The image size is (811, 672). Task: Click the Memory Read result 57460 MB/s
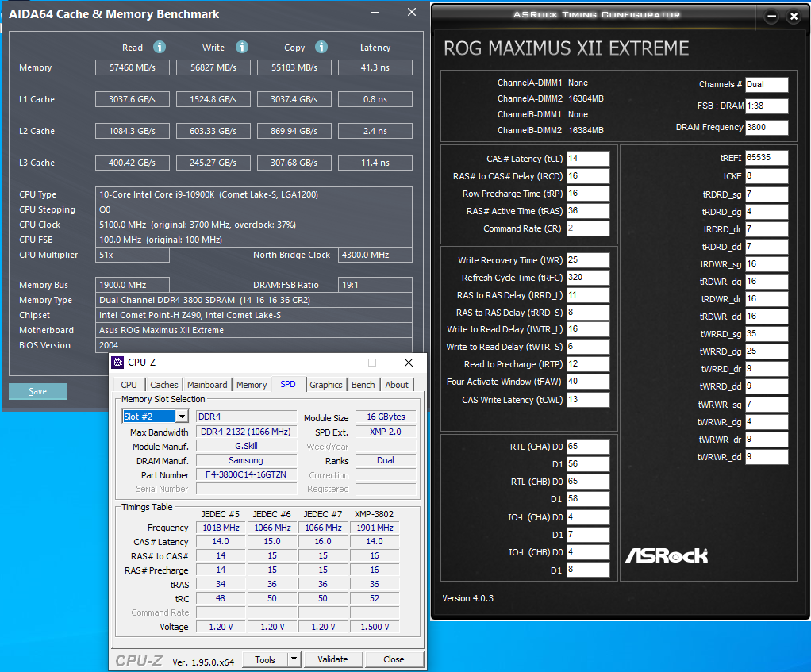[133, 67]
